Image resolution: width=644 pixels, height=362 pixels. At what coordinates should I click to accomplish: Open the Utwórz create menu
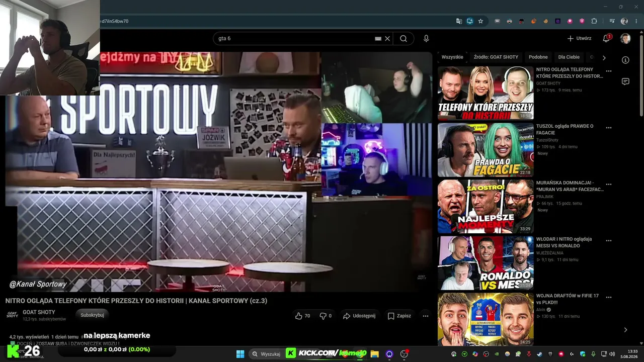[x=579, y=38]
